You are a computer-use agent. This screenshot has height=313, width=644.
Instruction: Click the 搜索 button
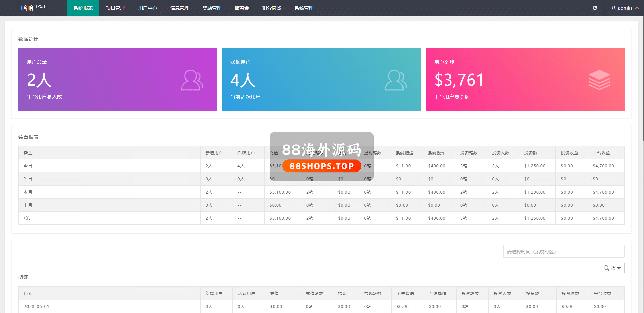click(612, 268)
